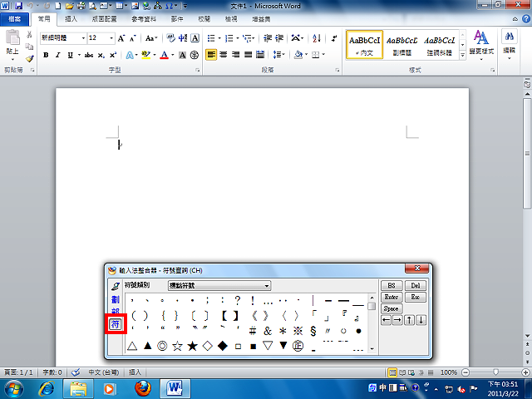
Task: Click the left arrow key button in IME pad
Action: pyautogui.click(x=386, y=320)
